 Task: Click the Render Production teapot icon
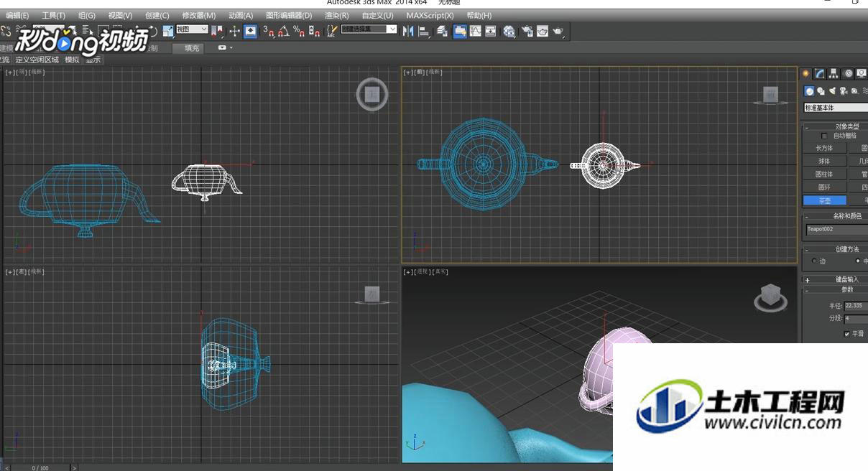[558, 31]
